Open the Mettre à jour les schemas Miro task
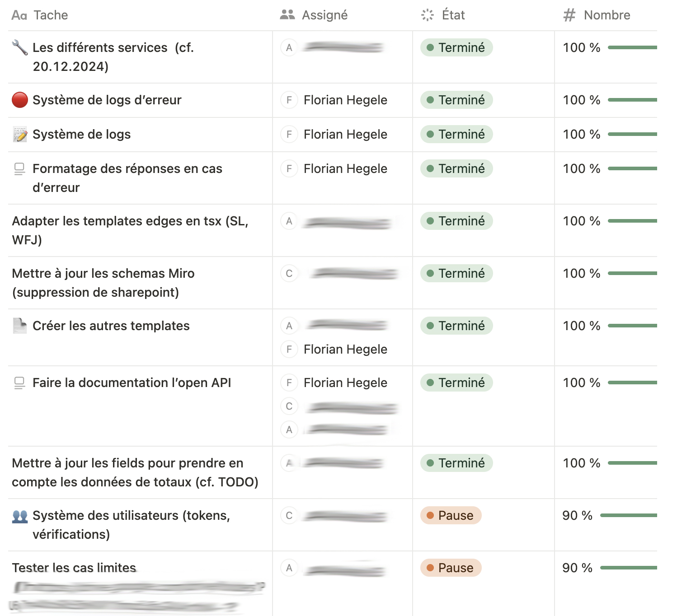677x616 pixels. tap(103, 283)
